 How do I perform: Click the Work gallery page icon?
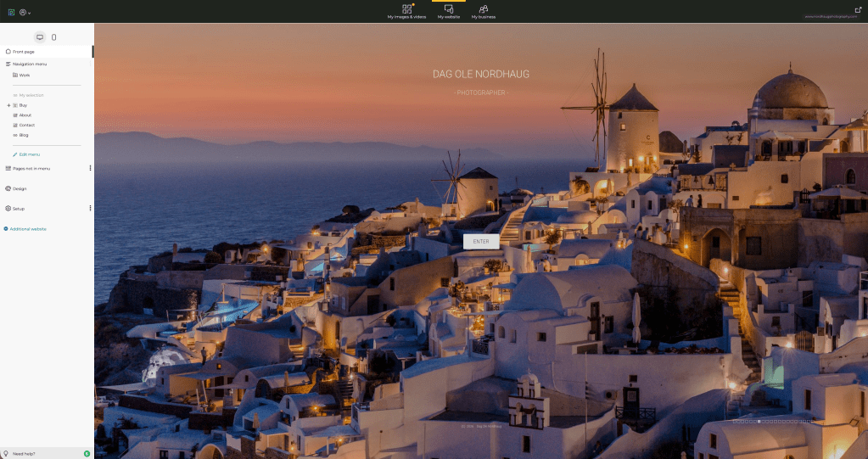click(15, 76)
